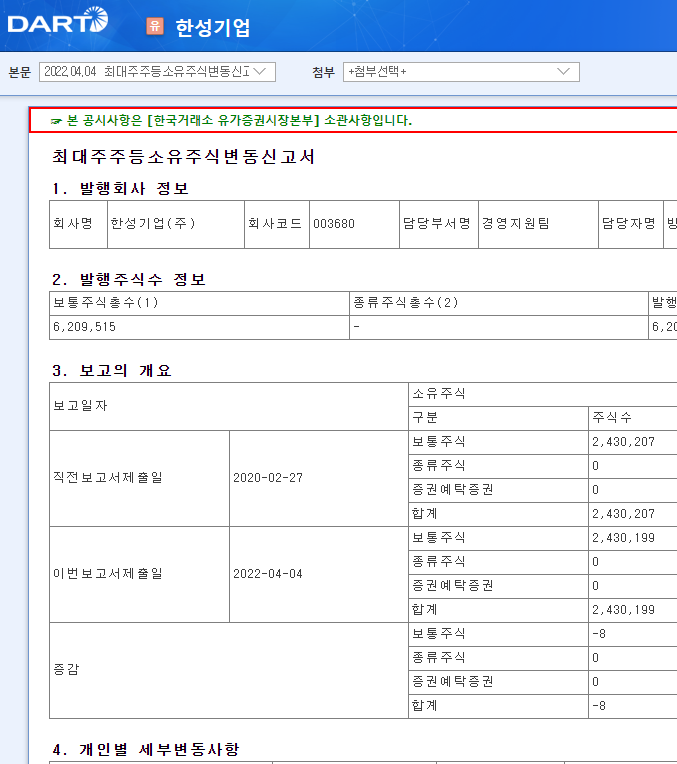Click the 주식수 column header
Screen dimensions: 677x764
tap(633, 418)
